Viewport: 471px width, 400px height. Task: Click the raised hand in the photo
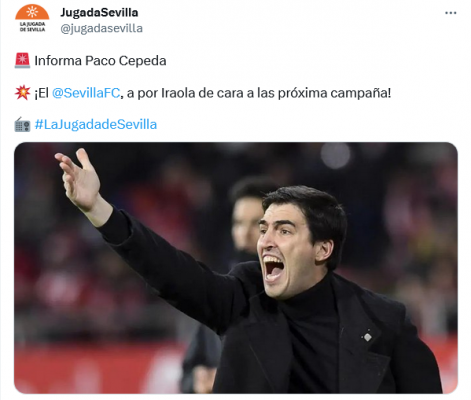[79, 179]
